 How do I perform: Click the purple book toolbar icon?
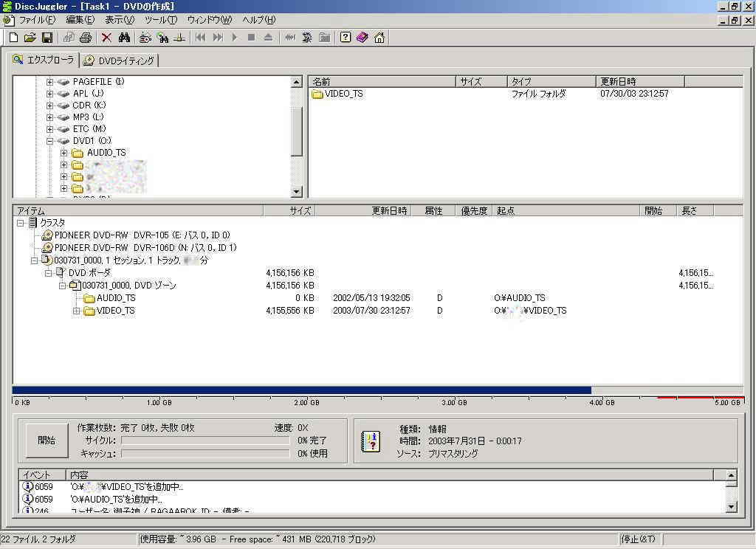362,37
